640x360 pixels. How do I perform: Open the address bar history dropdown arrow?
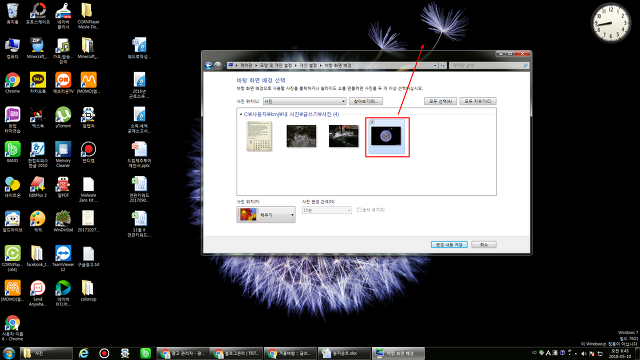435,65
